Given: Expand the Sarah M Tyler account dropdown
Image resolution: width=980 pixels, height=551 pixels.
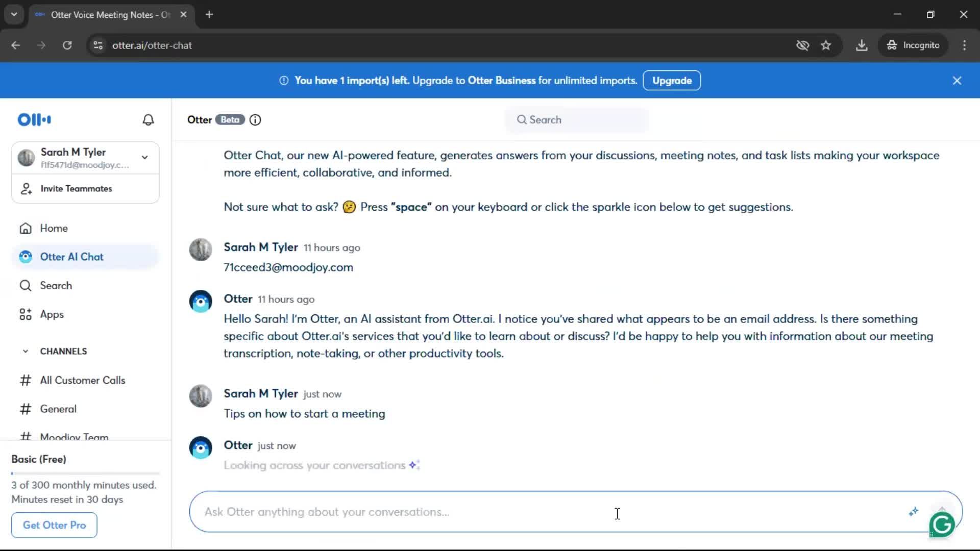Looking at the screenshot, I should point(145,158).
